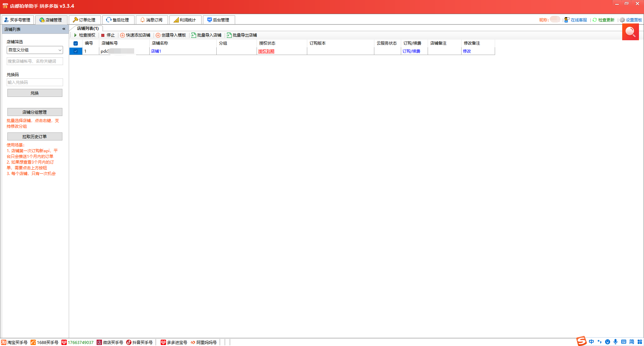This screenshot has width=644, height=346.
Task: Toggle IME 简 simplified mode
Action: coord(632,342)
